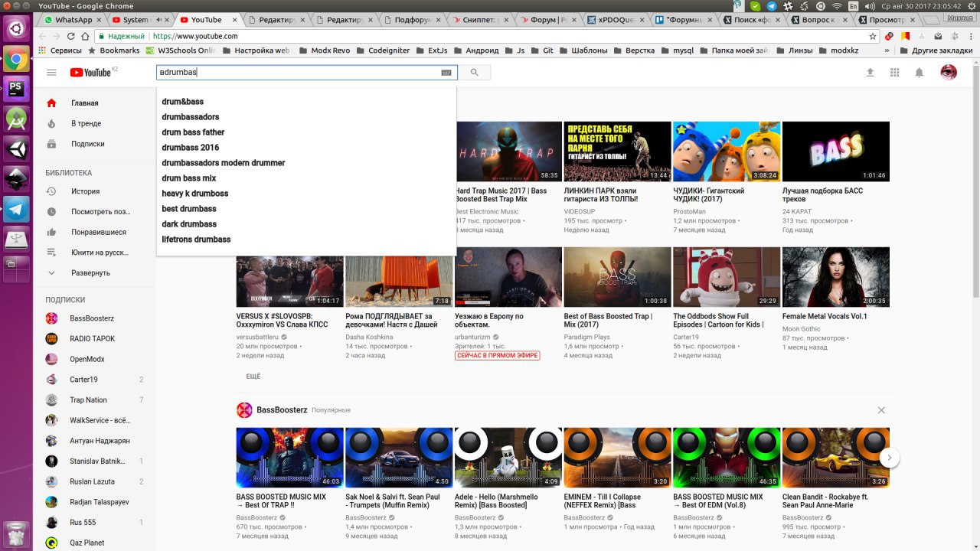Open PhpStorm from the dock
Image resolution: width=980 pixels, height=551 pixels.
[16, 88]
